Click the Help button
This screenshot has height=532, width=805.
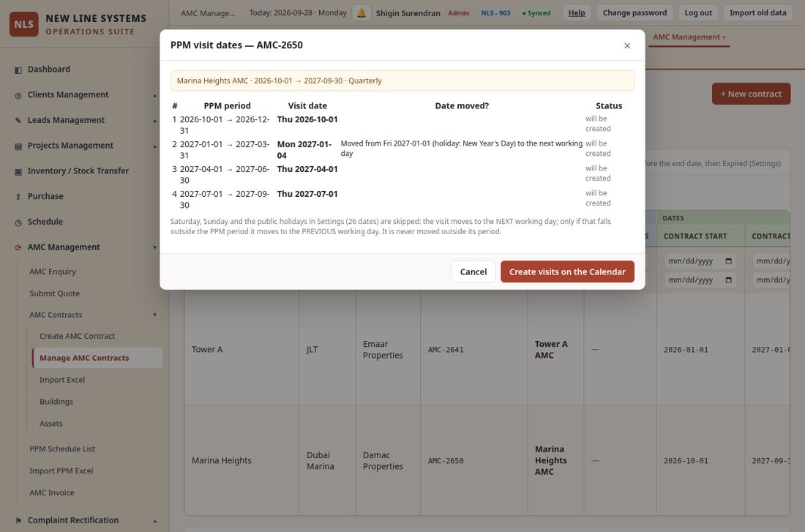(577, 13)
